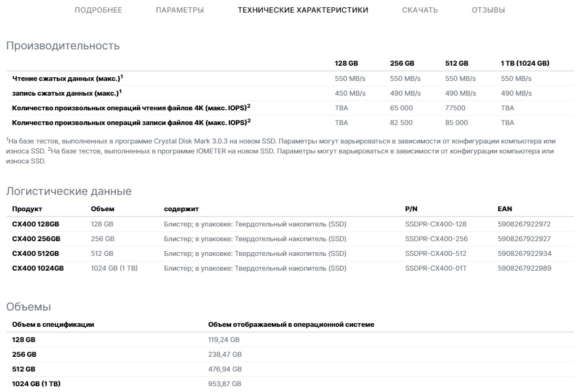Open the ОТЗЫВЫ tab
Image resolution: width=584 pixels, height=392 pixels.
(x=488, y=10)
